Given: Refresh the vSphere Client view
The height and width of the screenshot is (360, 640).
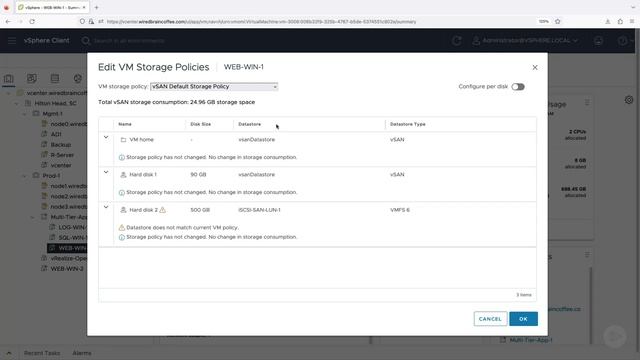Looking at the screenshot, I should coord(457,40).
